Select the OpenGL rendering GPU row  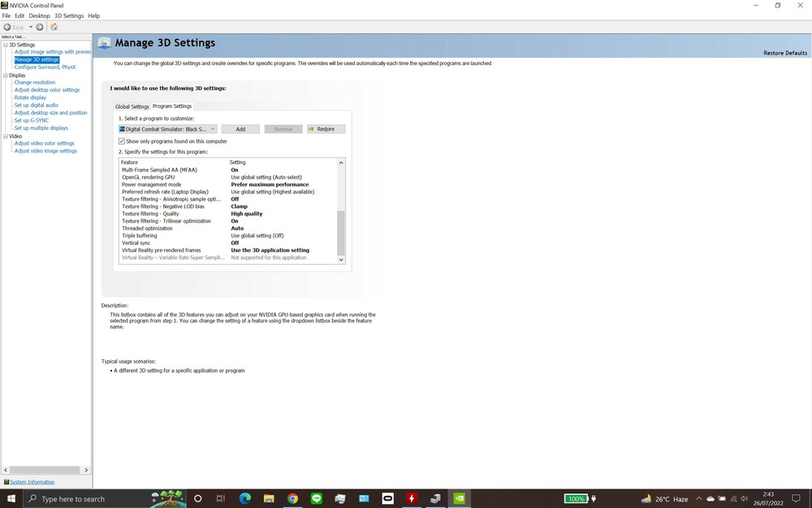pyautogui.click(x=228, y=177)
